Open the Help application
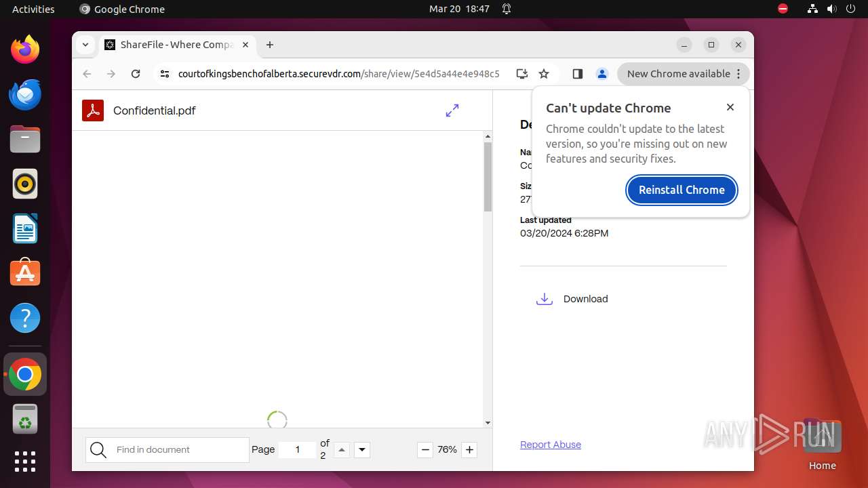This screenshot has width=868, height=488. pyautogui.click(x=25, y=318)
